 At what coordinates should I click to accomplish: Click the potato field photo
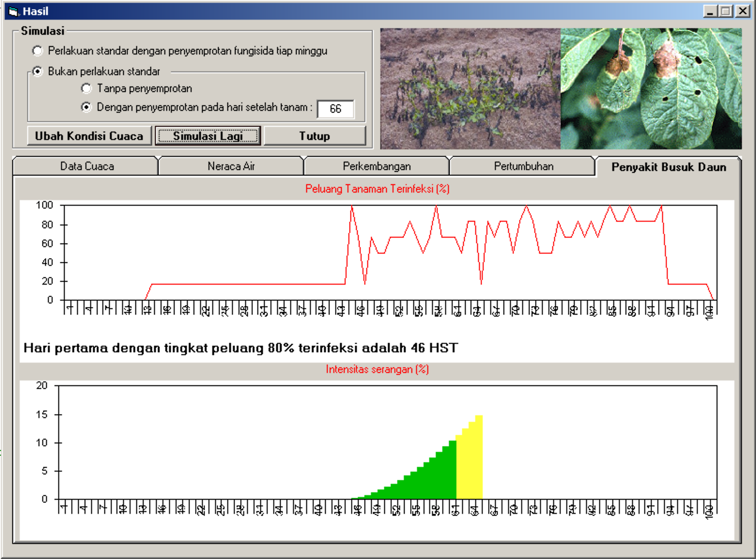point(470,89)
